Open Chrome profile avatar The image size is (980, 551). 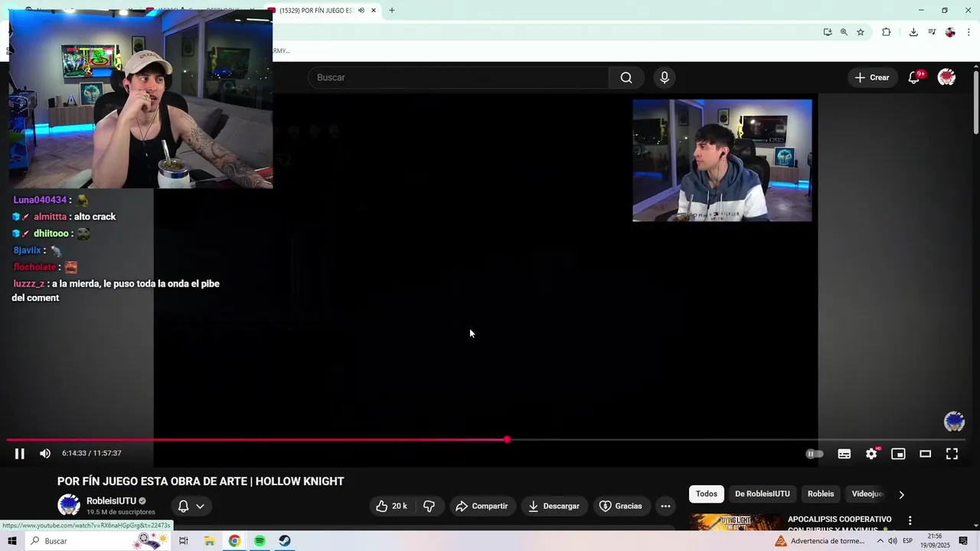point(950,32)
